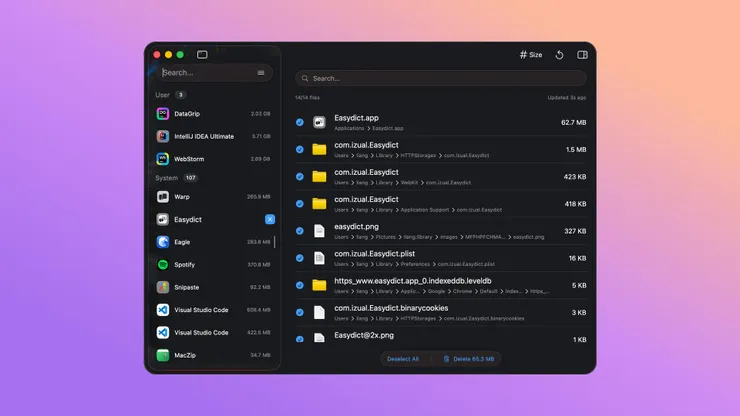The width and height of the screenshot is (740, 416).
Task: Click the System section header
Action: [167, 178]
